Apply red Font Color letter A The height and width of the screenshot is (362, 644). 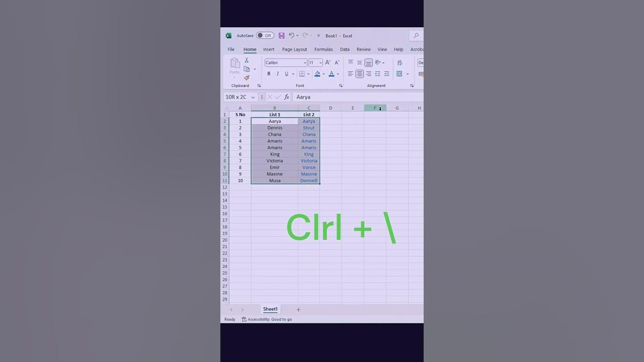pos(331,74)
